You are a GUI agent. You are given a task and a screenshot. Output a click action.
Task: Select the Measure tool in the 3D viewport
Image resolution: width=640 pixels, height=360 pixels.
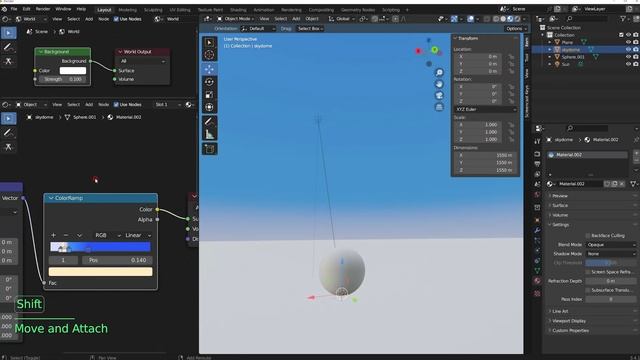pyautogui.click(x=209, y=134)
